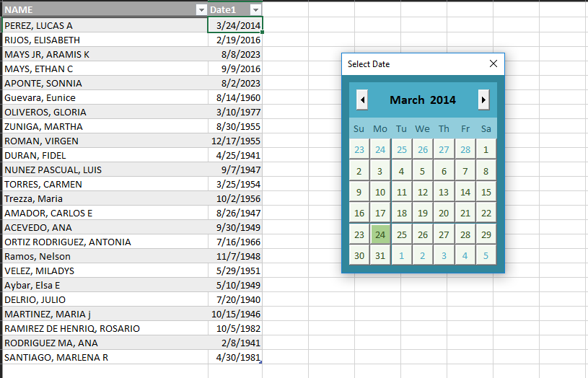This screenshot has height=378, width=588.
Task: Choose April 1 greyed day in calendar
Action: pyautogui.click(x=401, y=256)
